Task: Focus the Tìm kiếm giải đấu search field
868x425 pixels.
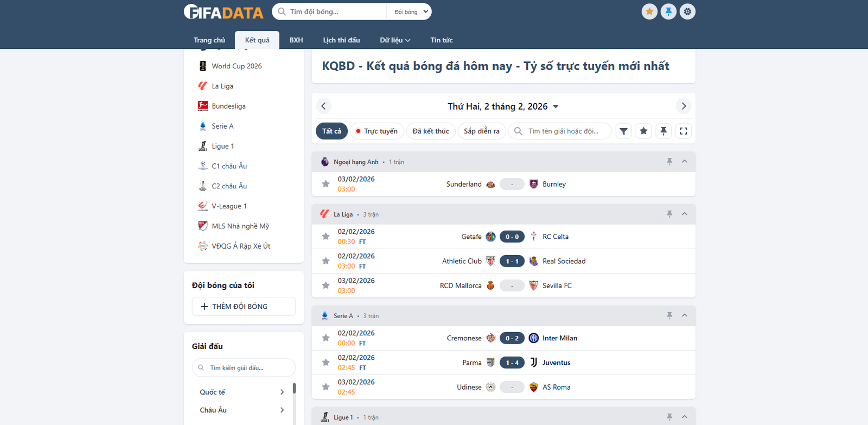Action: [250, 368]
